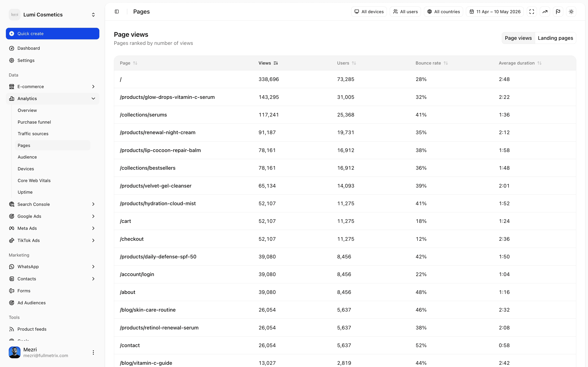Click /products/renewal-night-cream page path
The width and height of the screenshot is (588, 367).
coord(158,133)
